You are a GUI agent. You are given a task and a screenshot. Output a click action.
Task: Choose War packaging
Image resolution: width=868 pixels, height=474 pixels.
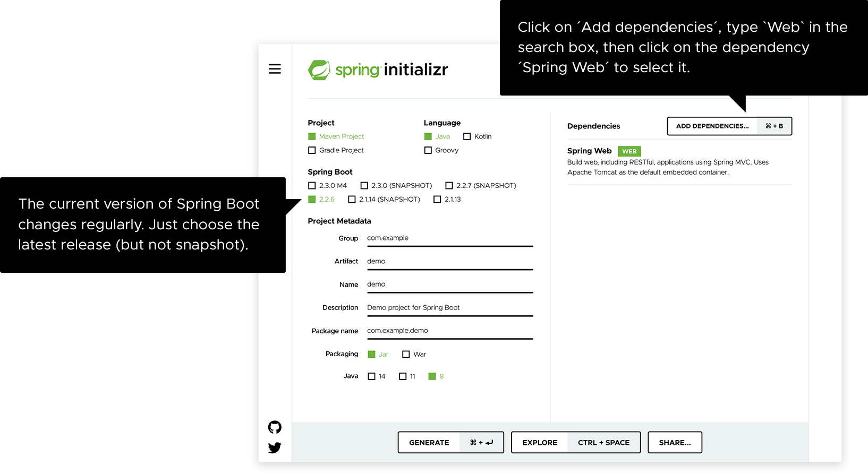click(406, 354)
